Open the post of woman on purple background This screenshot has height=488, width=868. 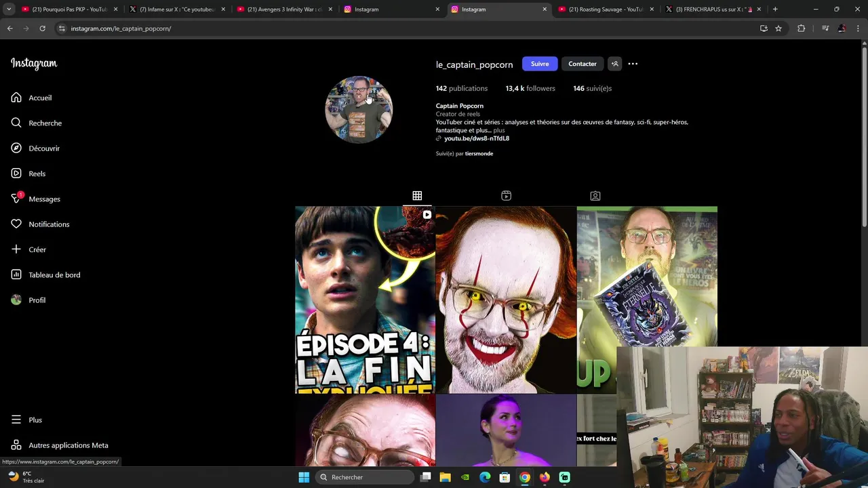(x=506, y=430)
